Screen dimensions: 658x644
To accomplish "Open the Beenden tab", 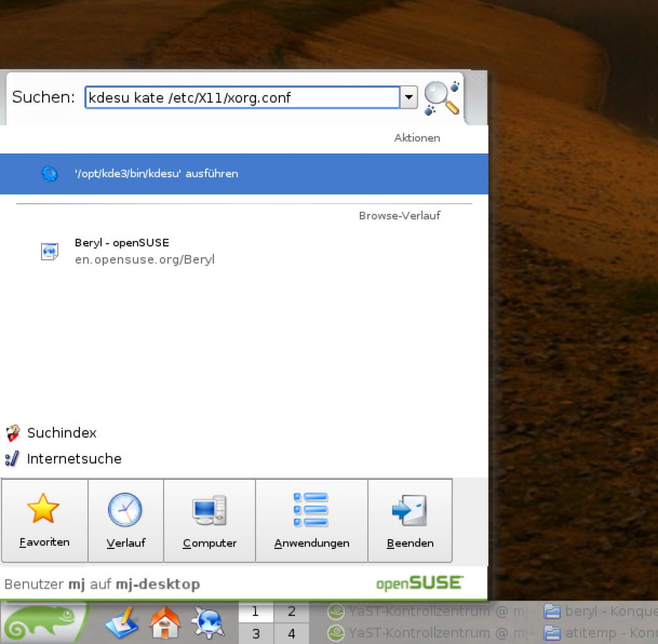I will point(410,521).
